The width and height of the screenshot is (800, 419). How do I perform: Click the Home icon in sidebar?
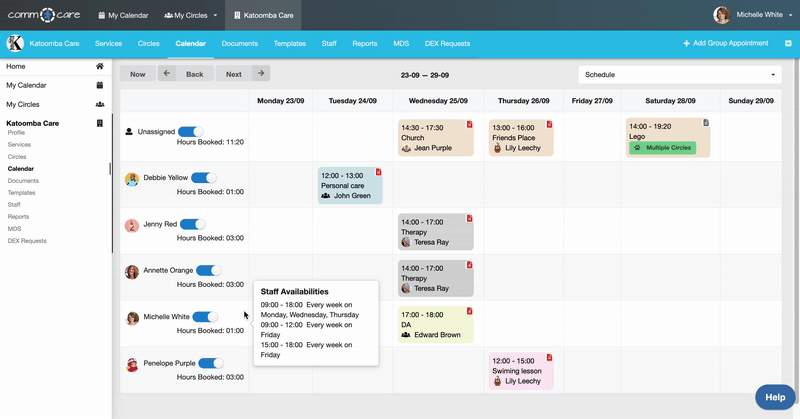point(100,67)
